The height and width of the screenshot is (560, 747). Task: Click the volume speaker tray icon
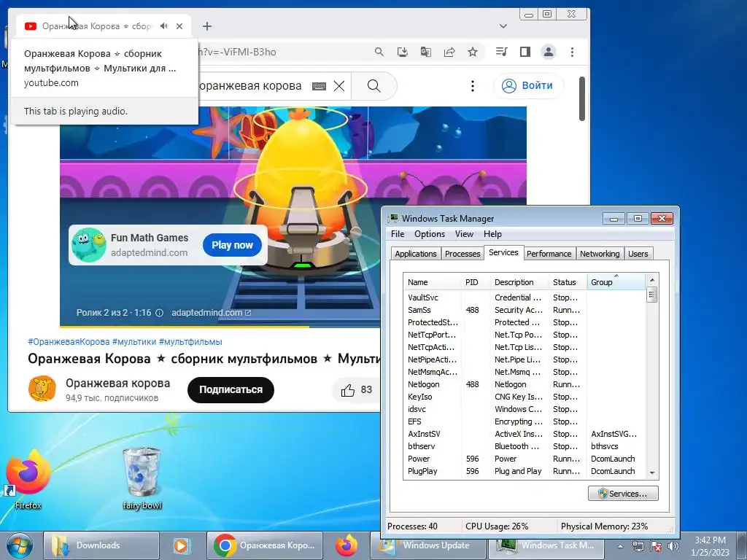tap(673, 546)
